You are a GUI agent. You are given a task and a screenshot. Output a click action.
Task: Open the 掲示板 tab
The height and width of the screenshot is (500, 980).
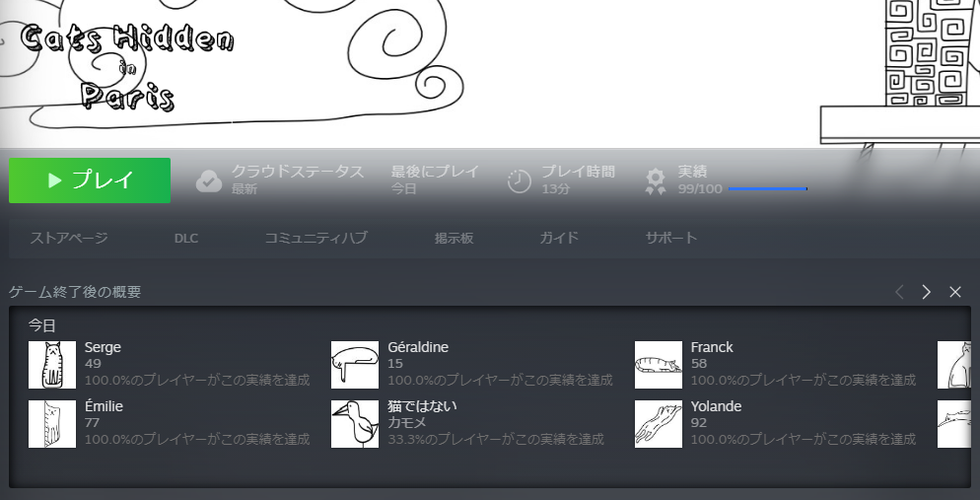[455, 238]
